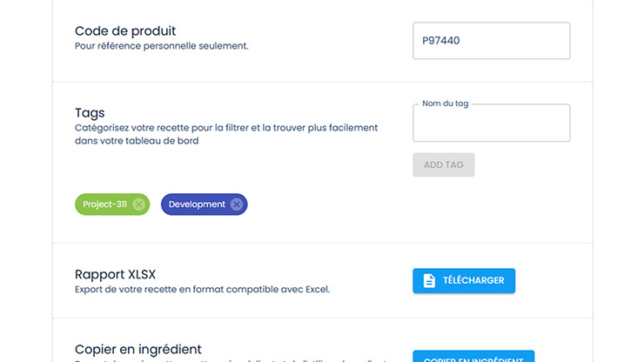Image resolution: width=644 pixels, height=362 pixels.
Task: Click the 'Export de votre recette' description text
Action: [x=202, y=289]
